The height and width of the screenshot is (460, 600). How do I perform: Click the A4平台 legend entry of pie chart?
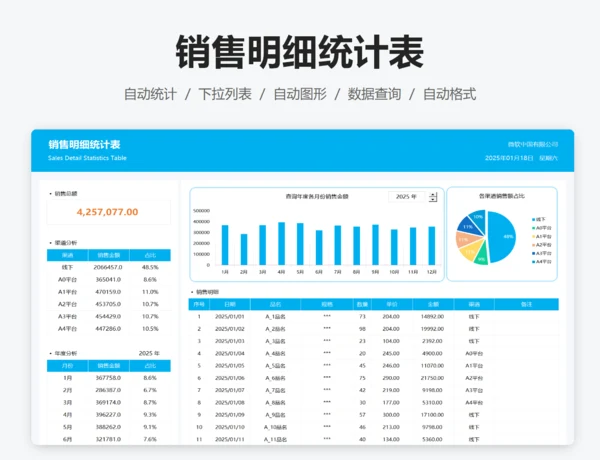point(541,262)
